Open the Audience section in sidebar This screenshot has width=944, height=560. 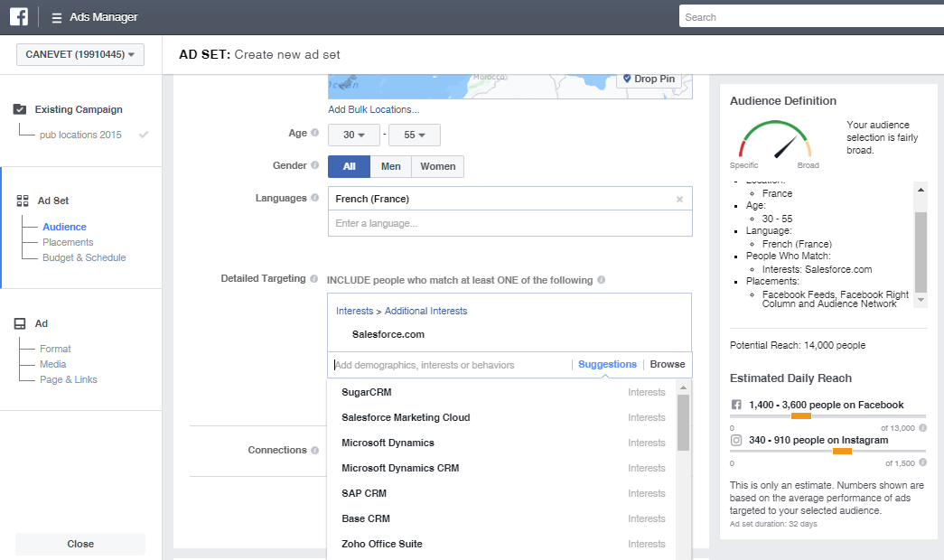pos(64,227)
